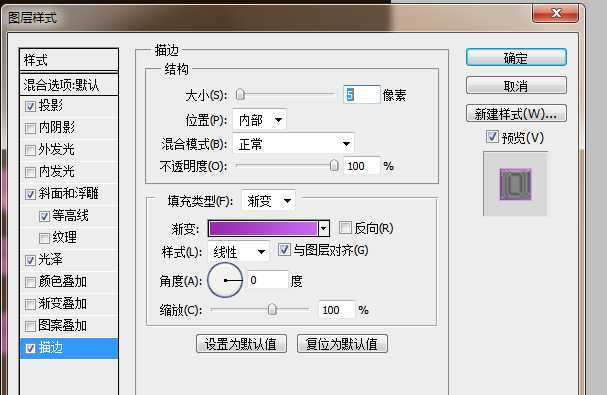Click the 取消 cancel button
607x395 pixels.
pos(516,86)
